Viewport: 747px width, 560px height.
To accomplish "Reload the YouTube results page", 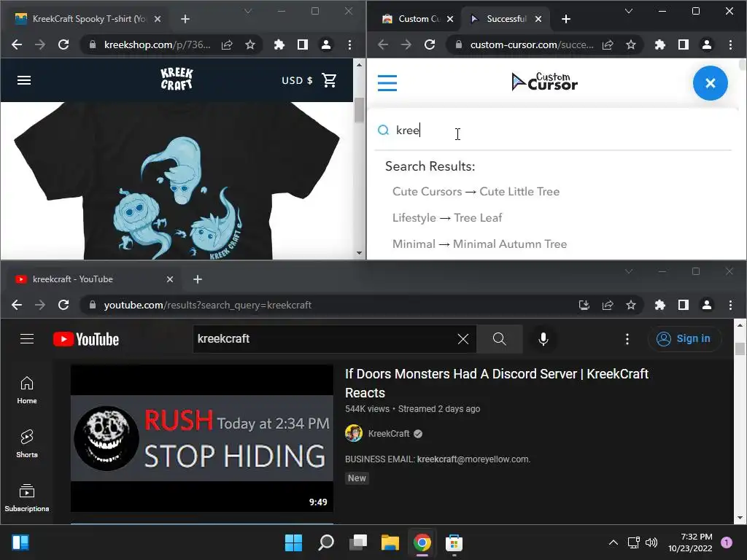I will [x=63, y=305].
